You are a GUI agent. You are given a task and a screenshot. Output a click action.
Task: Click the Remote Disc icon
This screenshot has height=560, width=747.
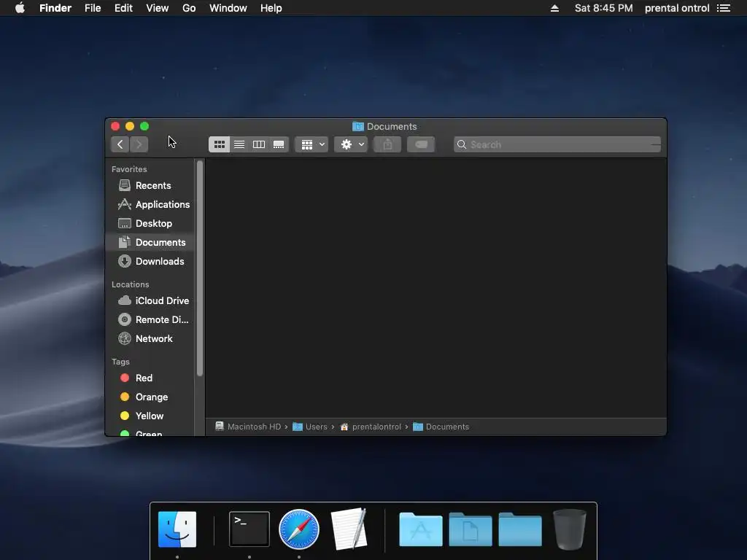(124, 319)
